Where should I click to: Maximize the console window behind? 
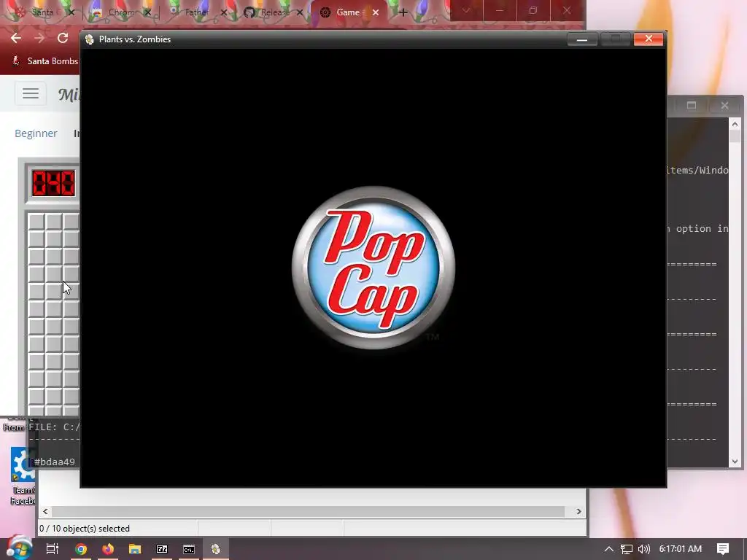(692, 105)
